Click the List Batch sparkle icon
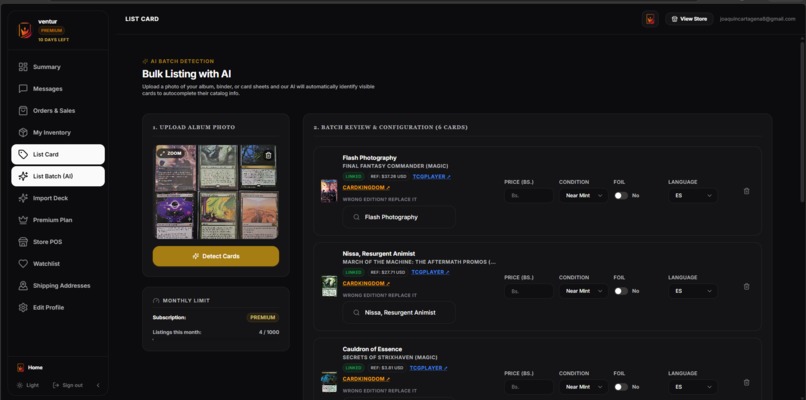The width and height of the screenshot is (806, 400). point(23,176)
